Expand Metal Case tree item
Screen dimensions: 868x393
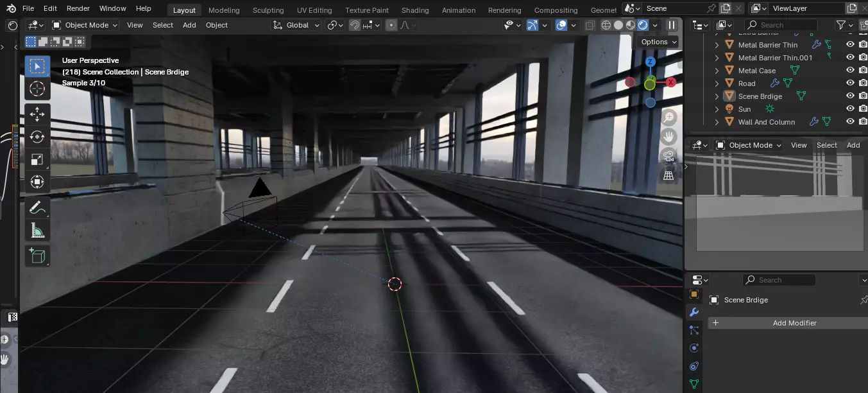click(x=717, y=71)
